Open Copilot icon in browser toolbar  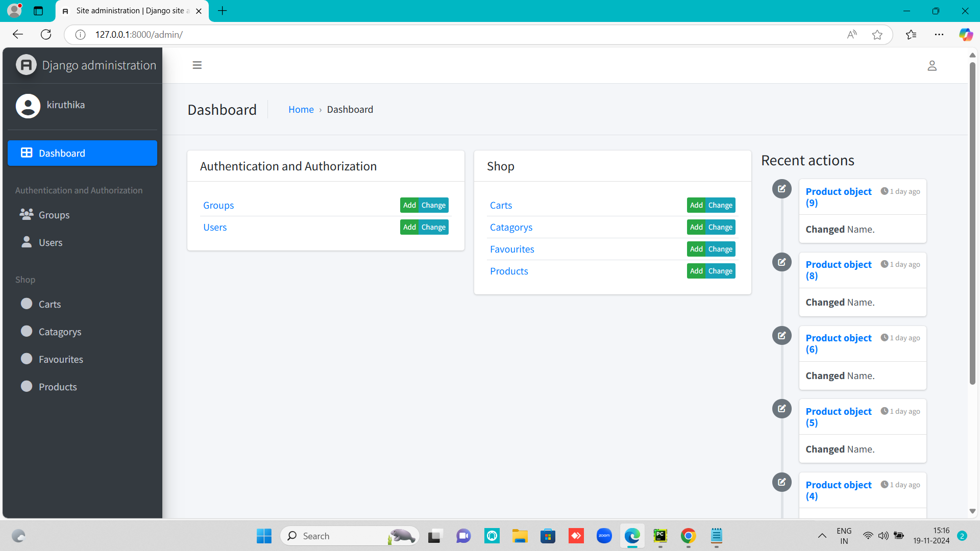point(965,35)
